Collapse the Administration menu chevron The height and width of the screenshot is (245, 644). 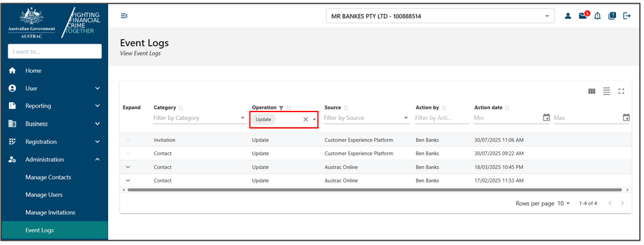(97, 159)
